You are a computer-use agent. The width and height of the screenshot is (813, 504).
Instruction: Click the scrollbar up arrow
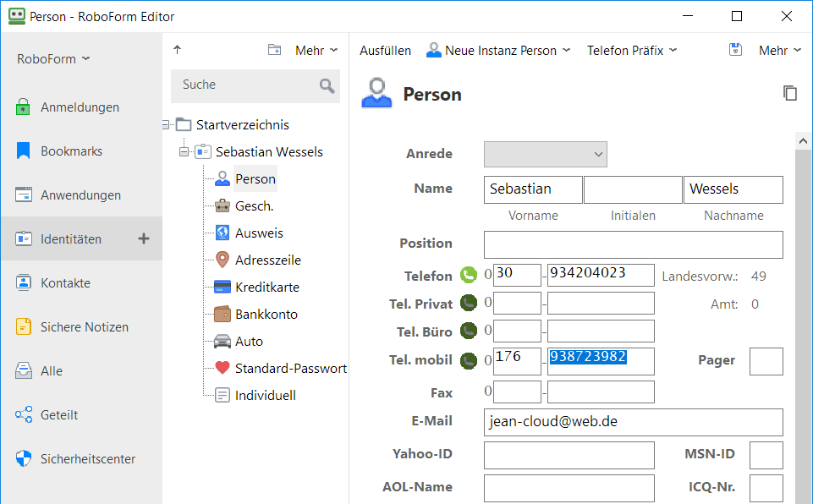click(x=803, y=141)
